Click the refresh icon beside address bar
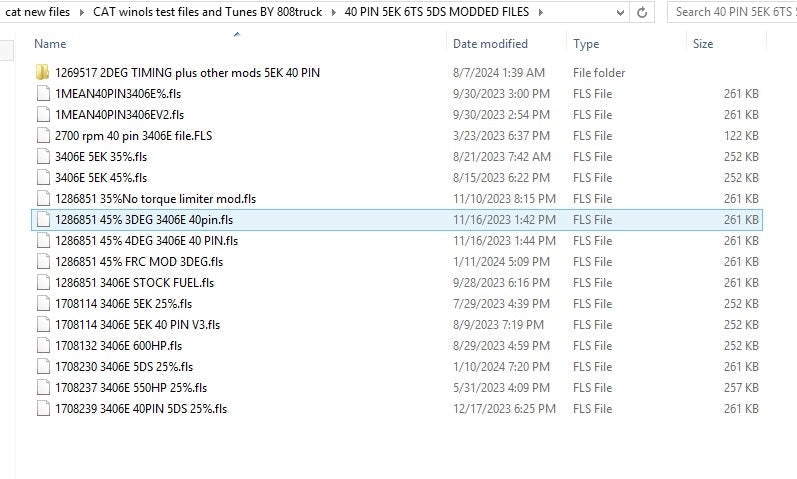797x479 pixels. tap(643, 13)
